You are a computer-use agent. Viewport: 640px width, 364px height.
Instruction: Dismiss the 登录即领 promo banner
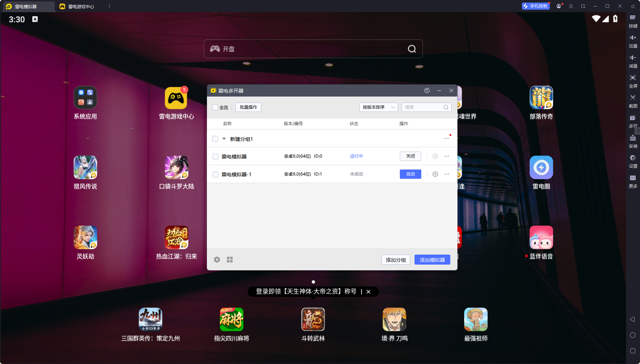(x=368, y=292)
